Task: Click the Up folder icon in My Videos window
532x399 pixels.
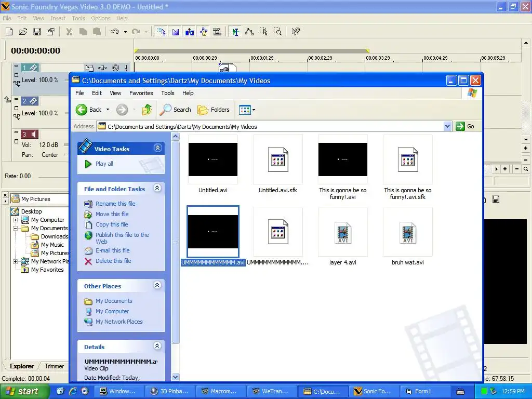Action: 147,110
